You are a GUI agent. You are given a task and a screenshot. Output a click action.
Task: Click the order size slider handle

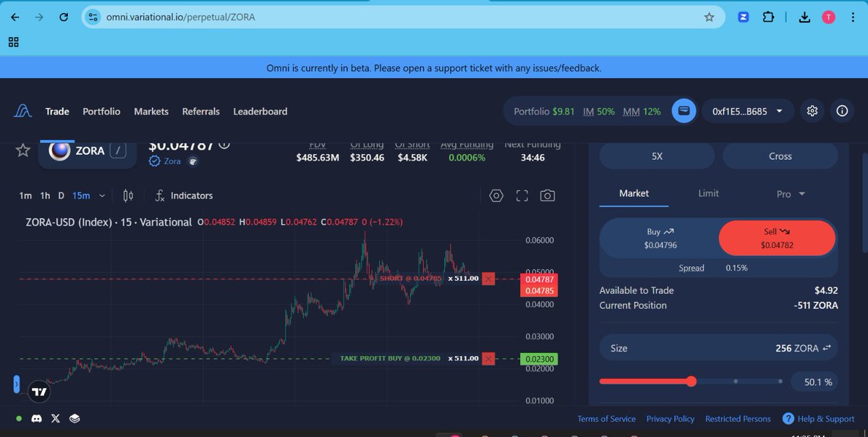point(692,381)
